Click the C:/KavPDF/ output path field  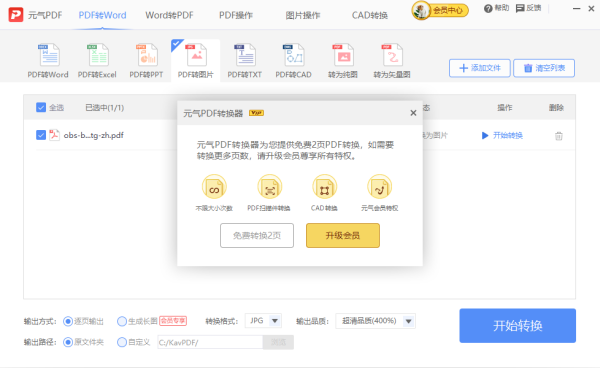[210, 342]
